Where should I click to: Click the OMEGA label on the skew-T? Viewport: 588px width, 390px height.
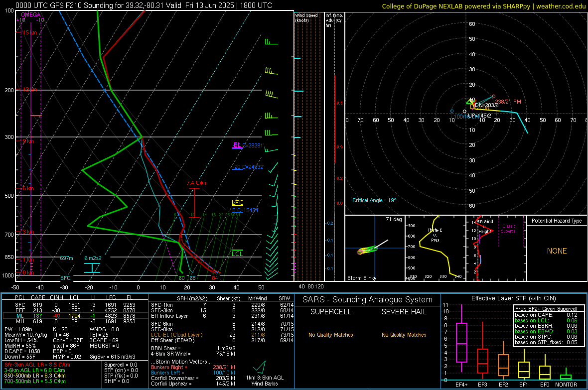point(30,14)
